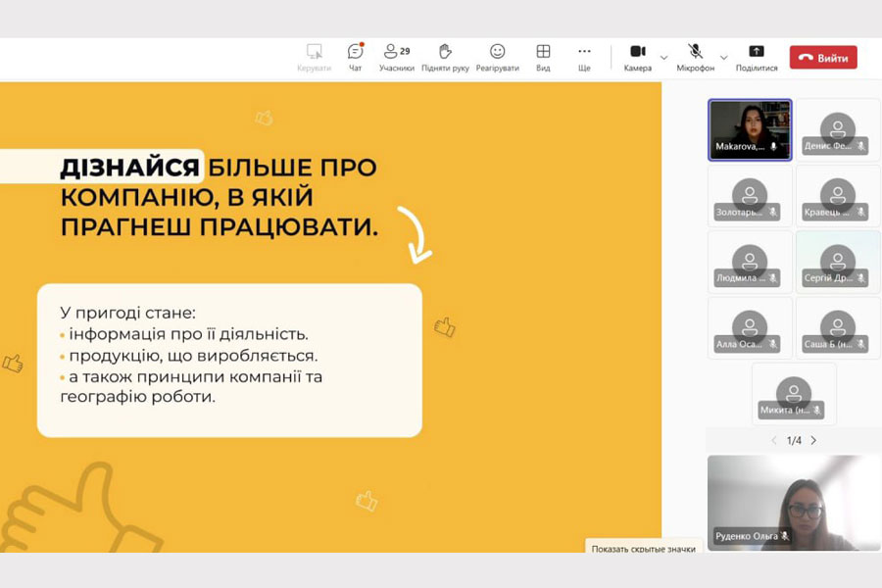
Task: Leave the meeting with Вийти button
Action: (823, 58)
